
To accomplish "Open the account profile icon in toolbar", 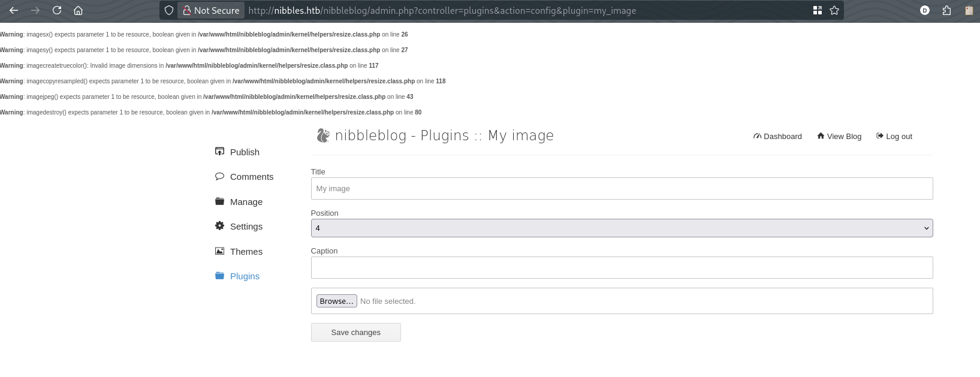I will pyautogui.click(x=925, y=10).
